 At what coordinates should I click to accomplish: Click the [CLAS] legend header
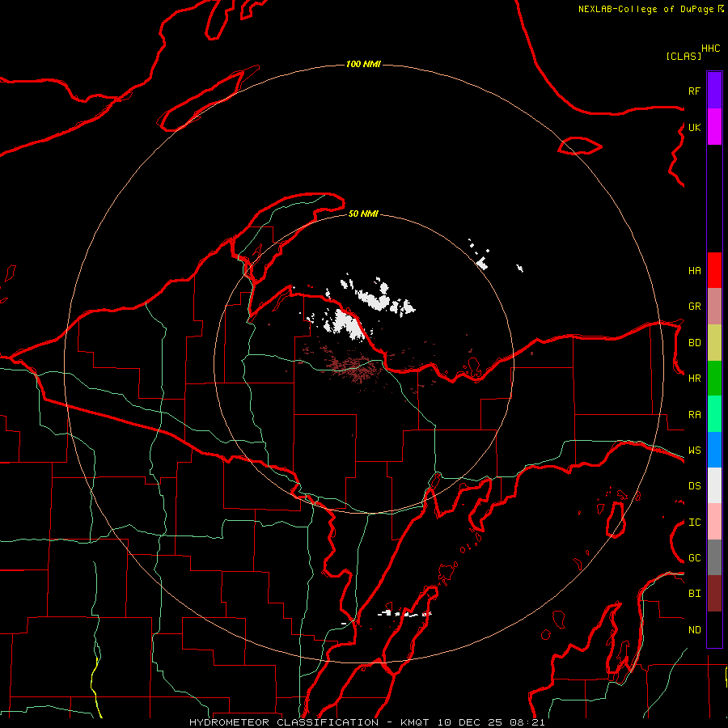pyautogui.click(x=684, y=56)
